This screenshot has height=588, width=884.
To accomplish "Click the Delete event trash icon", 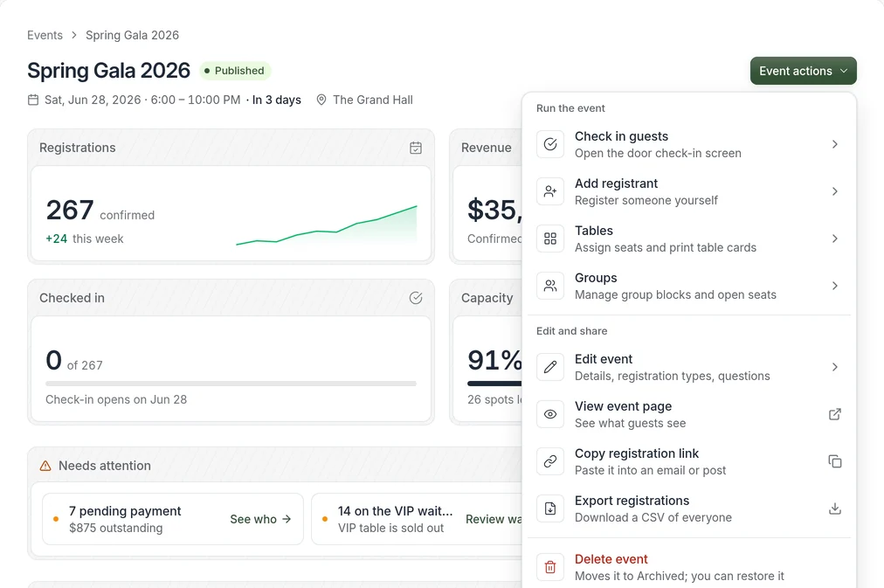I will click(550, 567).
